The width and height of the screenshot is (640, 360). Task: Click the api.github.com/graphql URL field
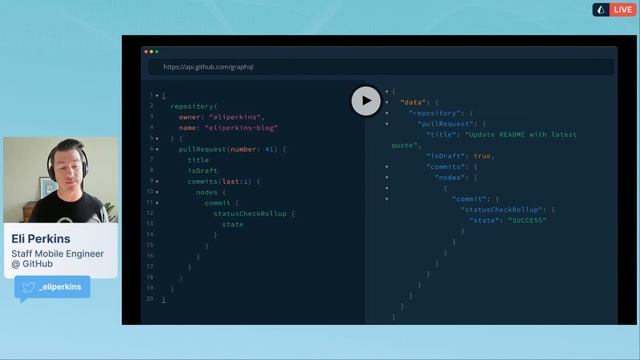pos(381,67)
